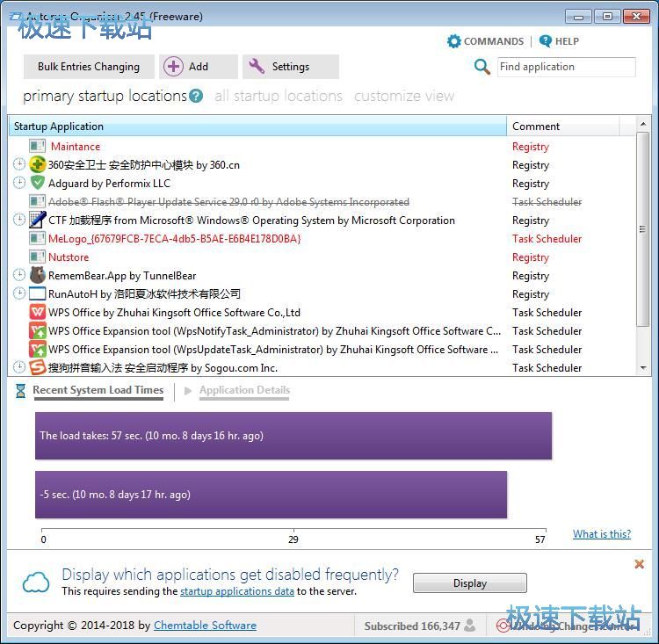Click the Sogou input method icon
659x644 pixels.
(x=38, y=367)
